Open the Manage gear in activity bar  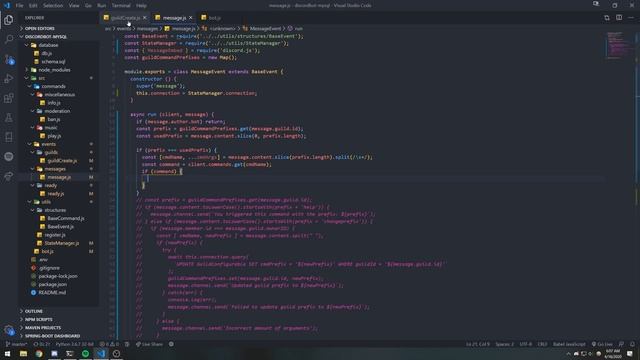pyautogui.click(x=9, y=330)
